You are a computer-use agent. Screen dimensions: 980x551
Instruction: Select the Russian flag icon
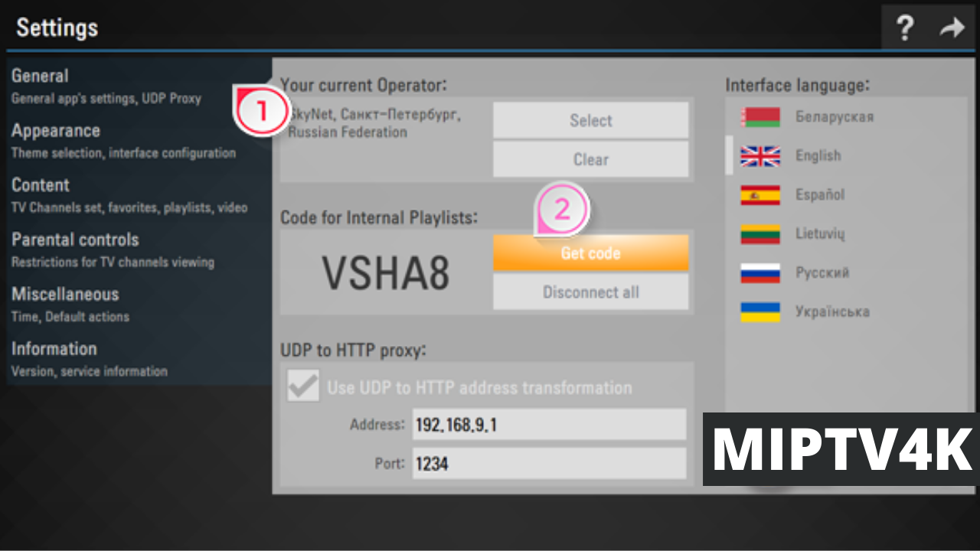click(760, 273)
